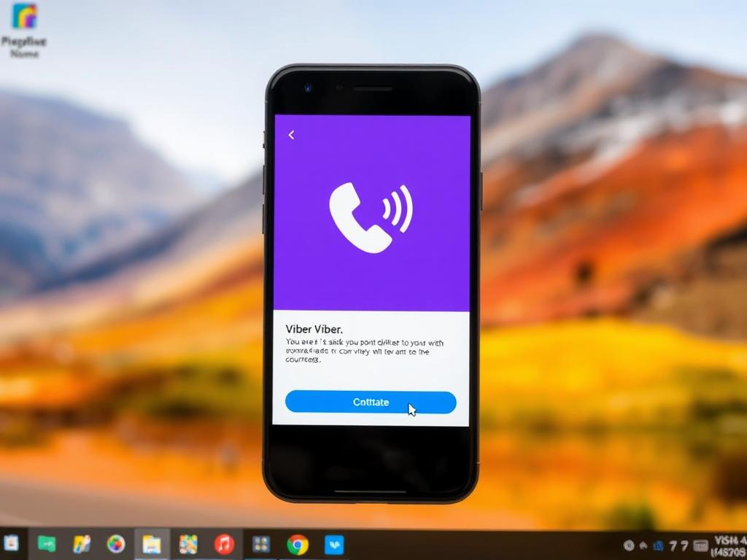Click the Viber Viber heading text

click(314, 329)
